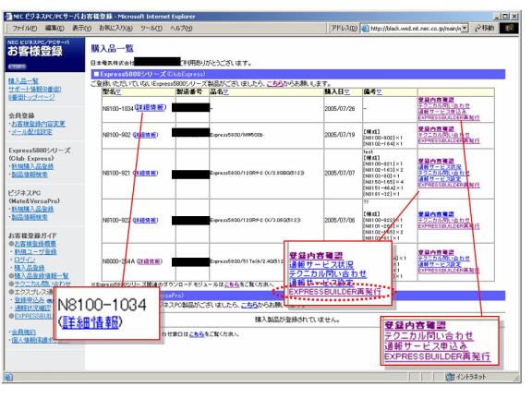Open 詳細情報 link for N8100-921

[x=146, y=173]
